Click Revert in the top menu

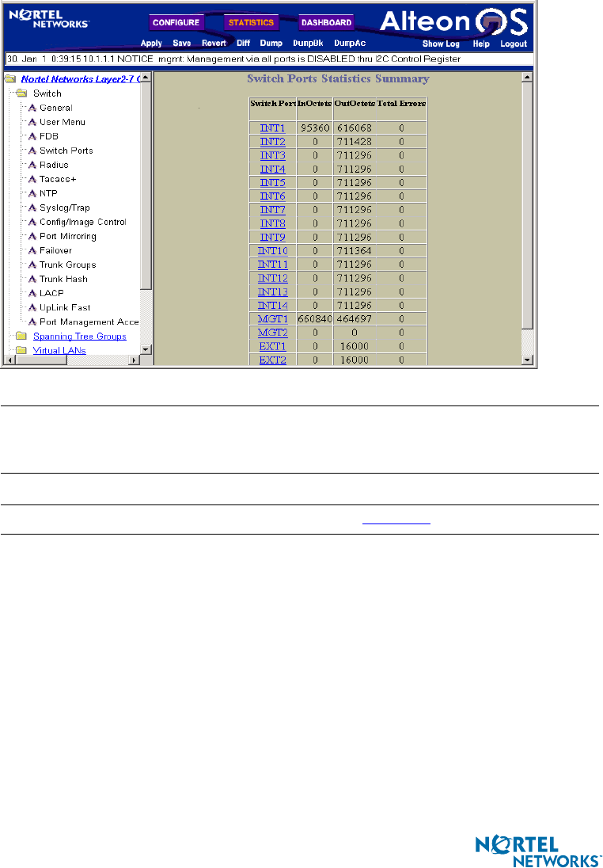pyautogui.click(x=214, y=44)
